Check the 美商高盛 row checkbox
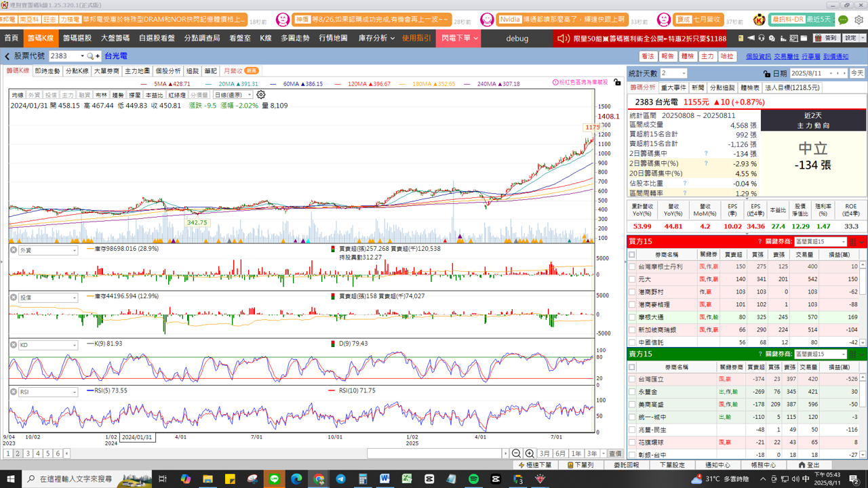868x488 pixels. click(x=632, y=405)
